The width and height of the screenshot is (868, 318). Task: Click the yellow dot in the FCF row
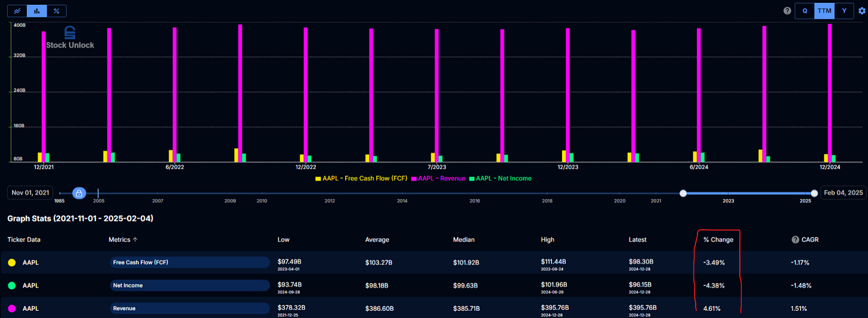pyautogui.click(x=12, y=262)
